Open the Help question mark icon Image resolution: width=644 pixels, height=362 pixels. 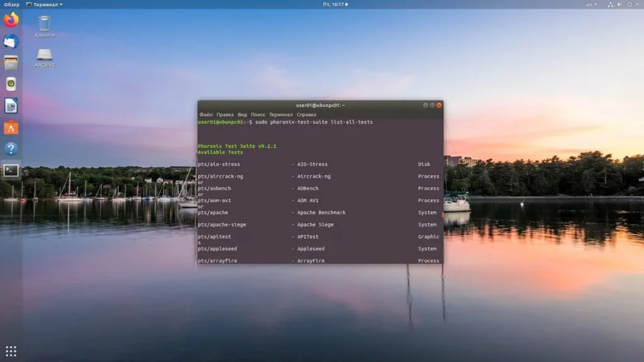11,149
